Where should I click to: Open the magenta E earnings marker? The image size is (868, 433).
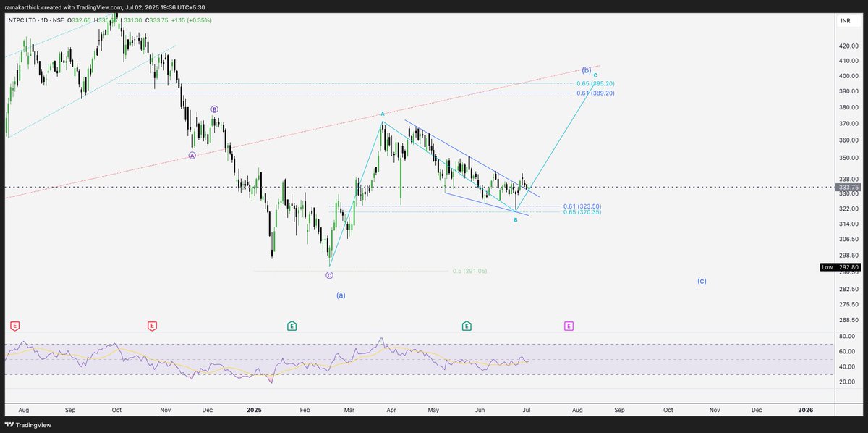pyautogui.click(x=569, y=327)
